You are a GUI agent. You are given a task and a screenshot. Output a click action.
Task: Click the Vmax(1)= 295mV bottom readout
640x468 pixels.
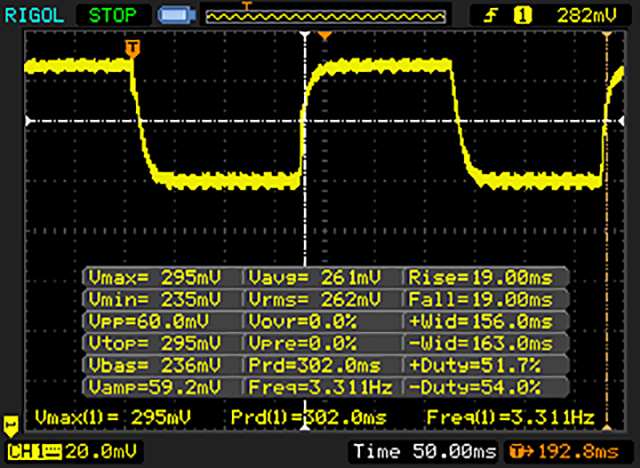pos(113,417)
